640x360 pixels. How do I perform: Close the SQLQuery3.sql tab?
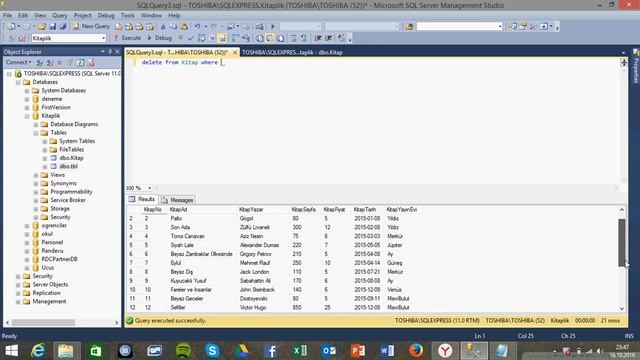point(235,52)
